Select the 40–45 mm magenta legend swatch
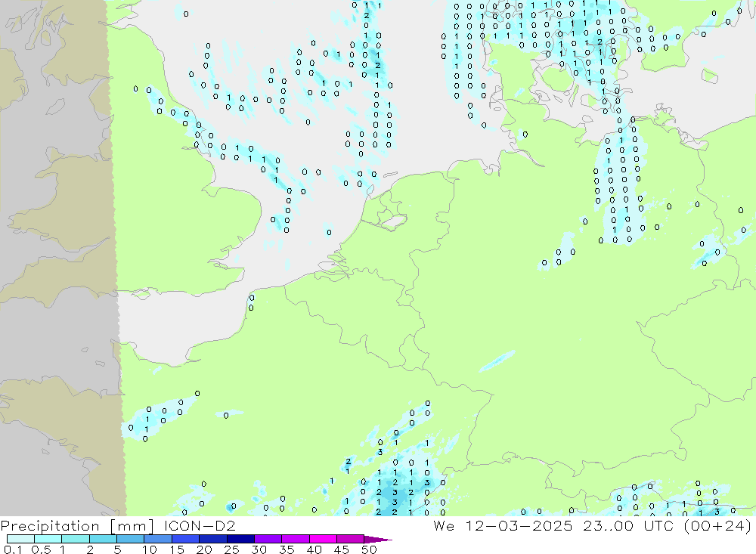 pos(323,539)
